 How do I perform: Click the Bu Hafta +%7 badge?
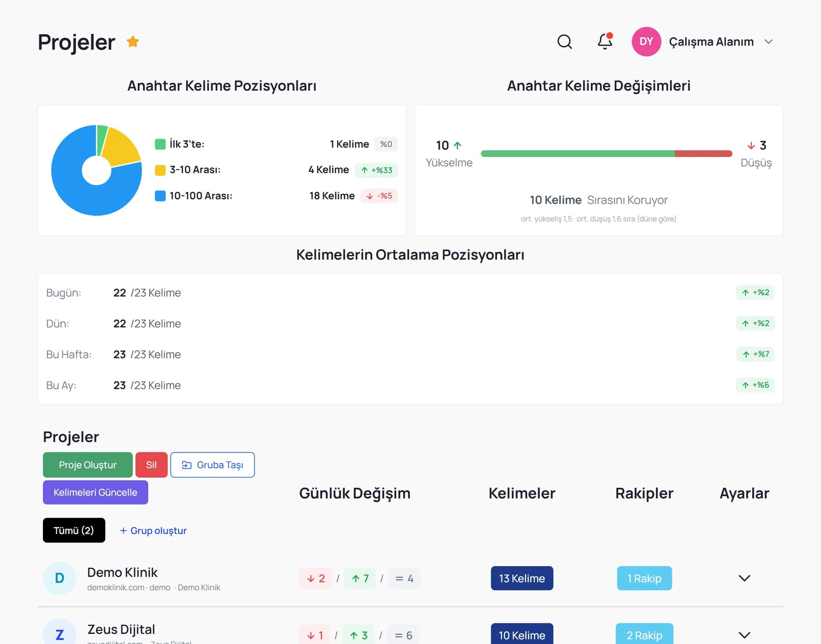coord(755,354)
